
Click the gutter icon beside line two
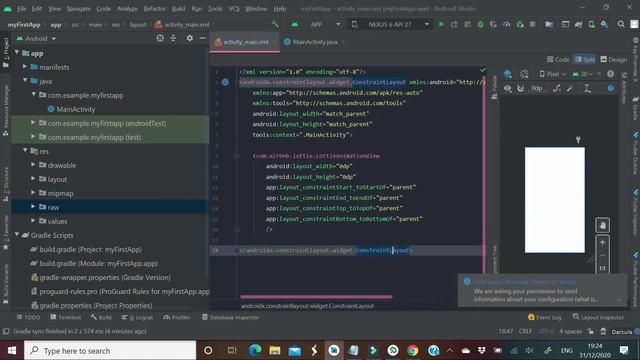225,82
